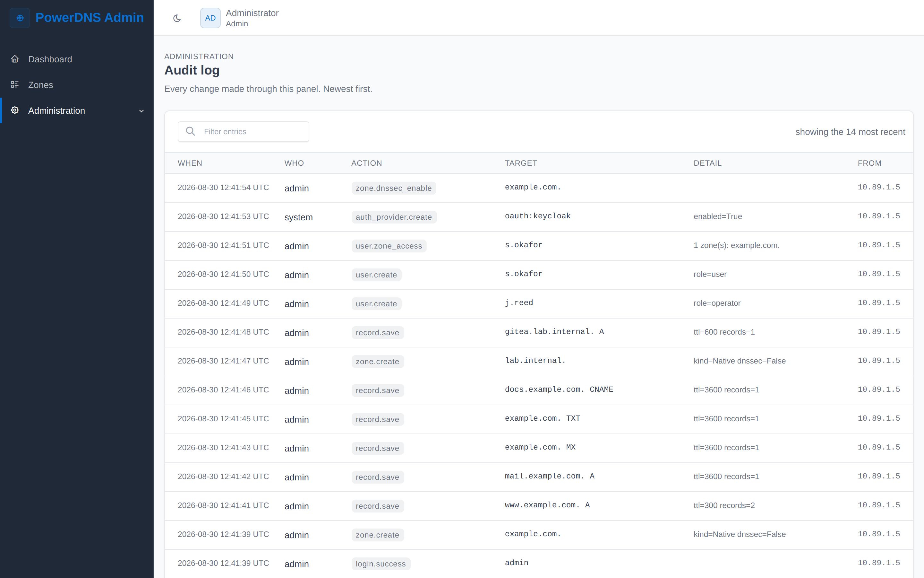This screenshot has height=578, width=924.
Task: Click the enabled=True detail text
Action: 718,216
